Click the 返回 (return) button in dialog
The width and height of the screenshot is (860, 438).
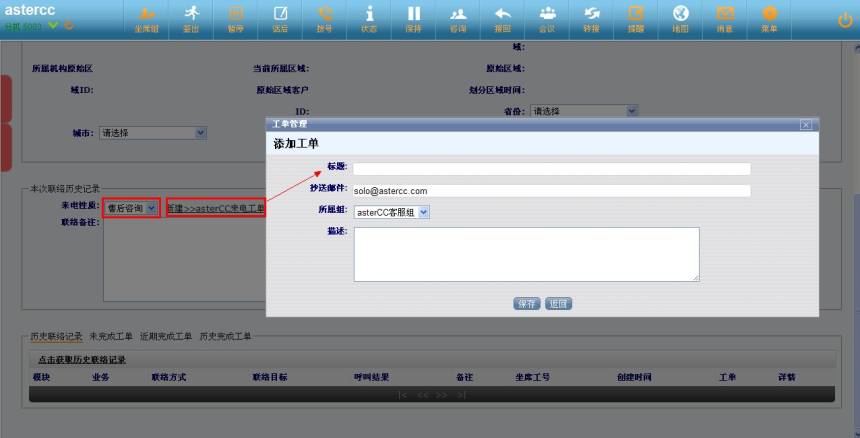tap(558, 303)
